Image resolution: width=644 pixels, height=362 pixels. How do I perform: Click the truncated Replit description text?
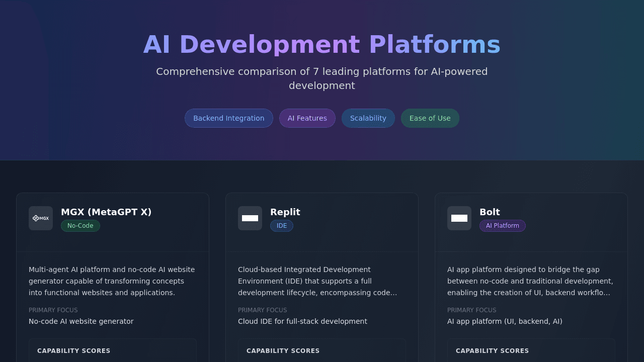317,281
